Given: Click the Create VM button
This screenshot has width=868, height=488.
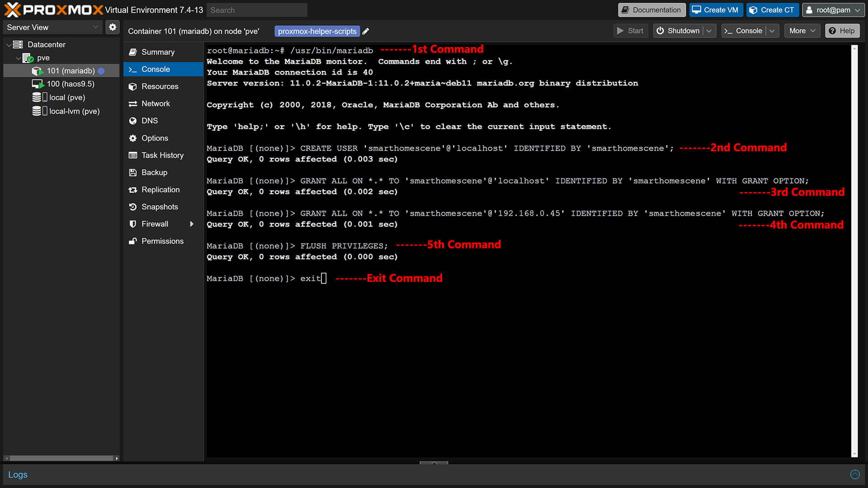Looking at the screenshot, I should tap(716, 9).
